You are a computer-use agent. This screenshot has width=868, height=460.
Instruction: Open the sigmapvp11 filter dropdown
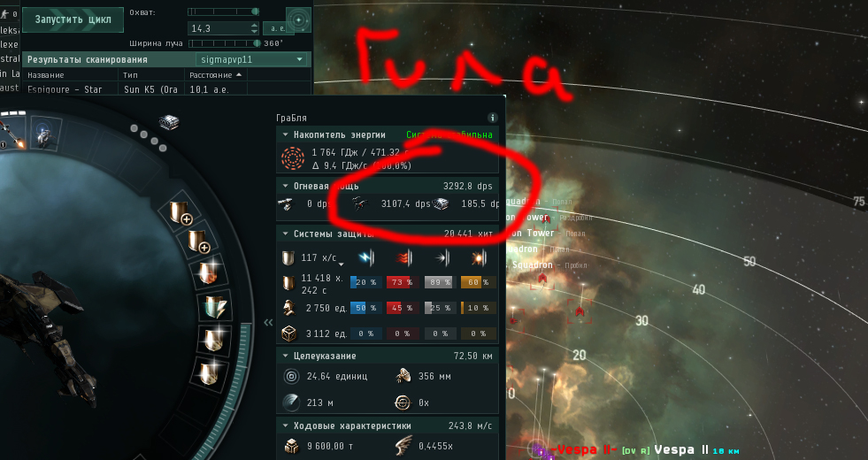251,59
